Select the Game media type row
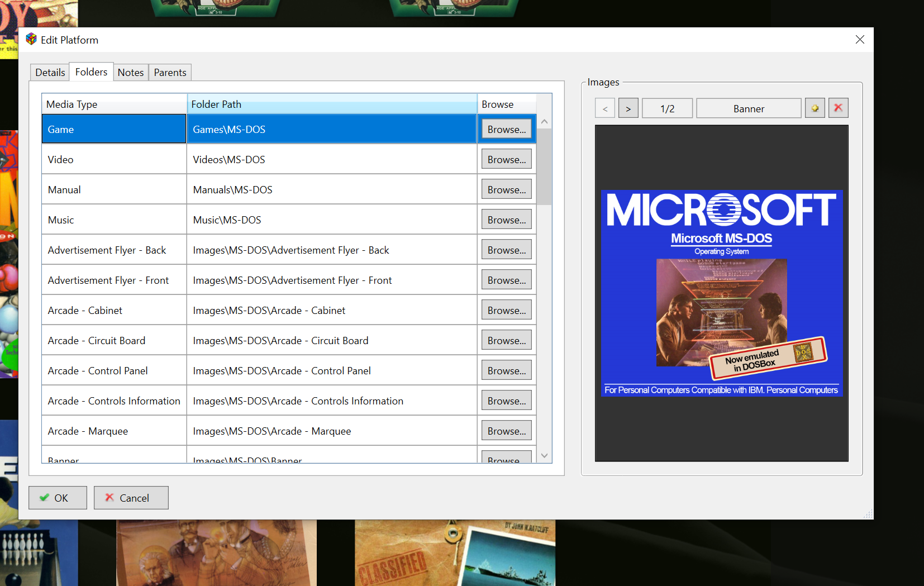This screenshot has height=586, width=924. (114, 129)
